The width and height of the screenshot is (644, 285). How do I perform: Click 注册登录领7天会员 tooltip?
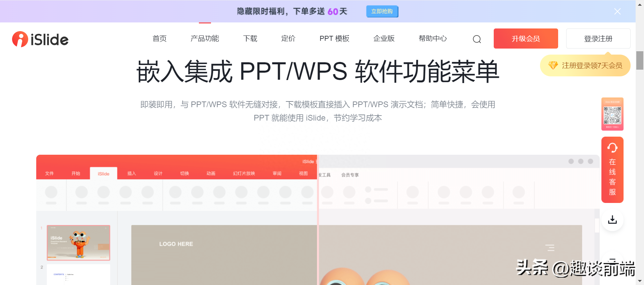point(585,65)
